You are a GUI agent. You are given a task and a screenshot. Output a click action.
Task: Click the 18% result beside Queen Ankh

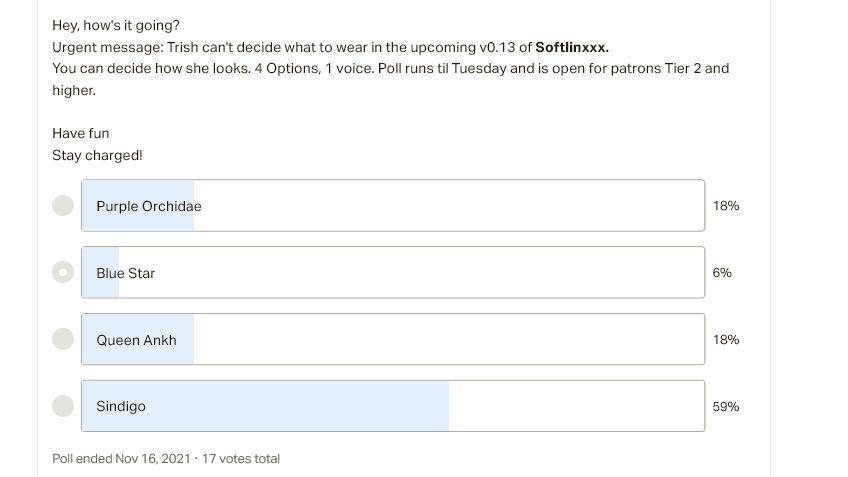726,340
